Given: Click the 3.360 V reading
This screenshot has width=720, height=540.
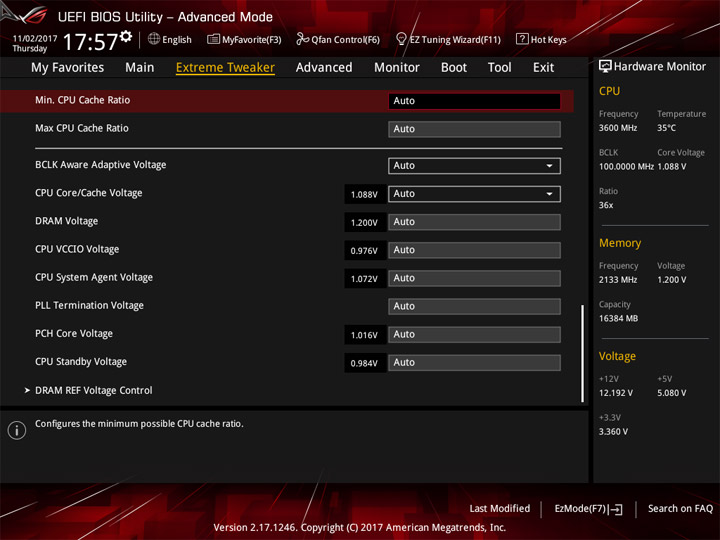Looking at the screenshot, I should (613, 431).
